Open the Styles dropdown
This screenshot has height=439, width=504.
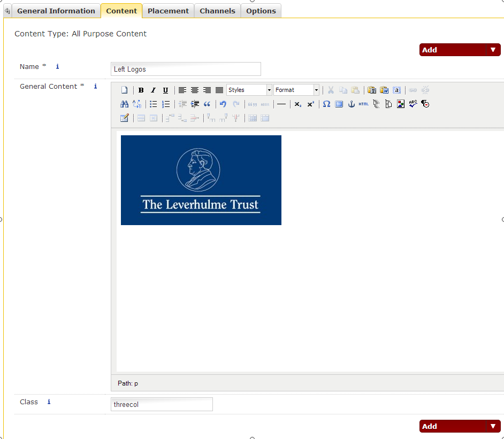pyautogui.click(x=249, y=90)
